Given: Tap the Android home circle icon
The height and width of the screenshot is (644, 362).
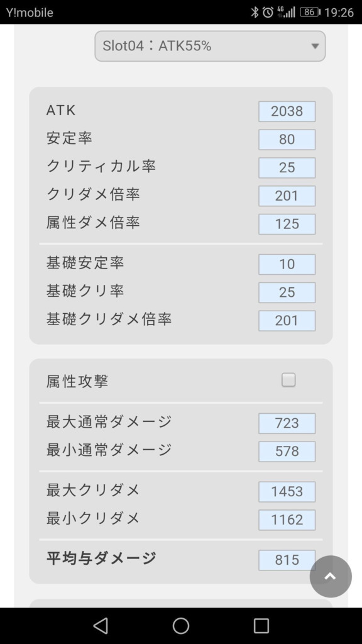Looking at the screenshot, I should click(181, 626).
